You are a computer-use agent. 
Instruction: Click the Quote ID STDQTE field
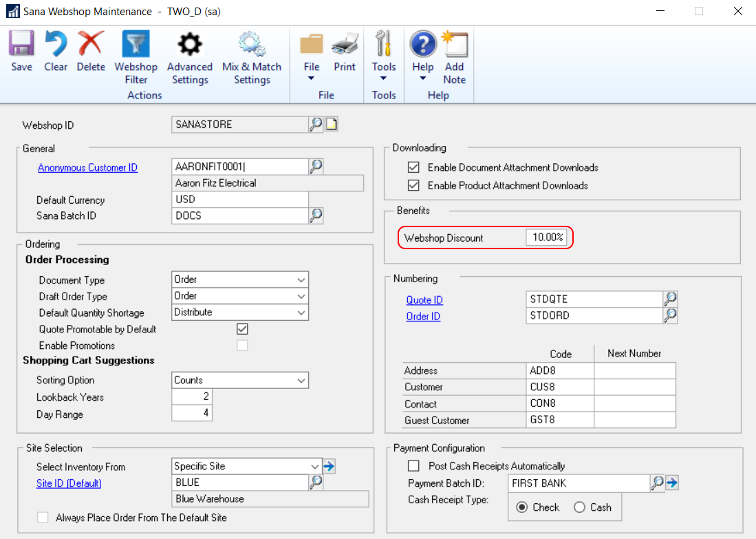(594, 299)
